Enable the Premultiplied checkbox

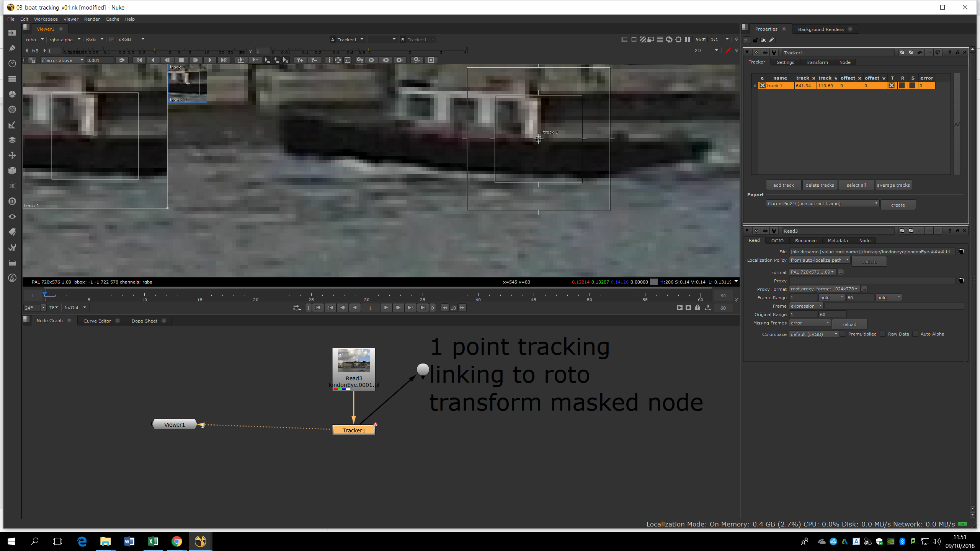[x=843, y=334]
